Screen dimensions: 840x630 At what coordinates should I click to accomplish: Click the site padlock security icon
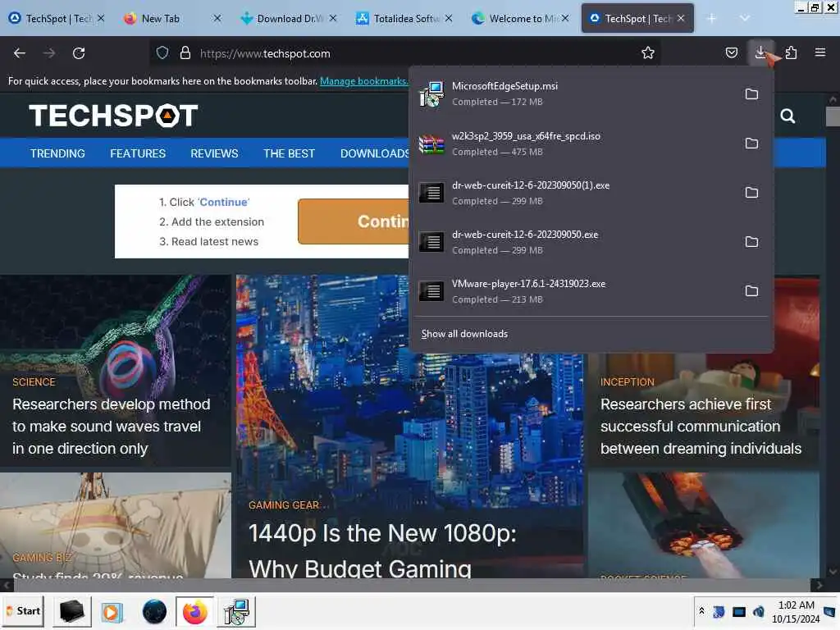(x=185, y=53)
